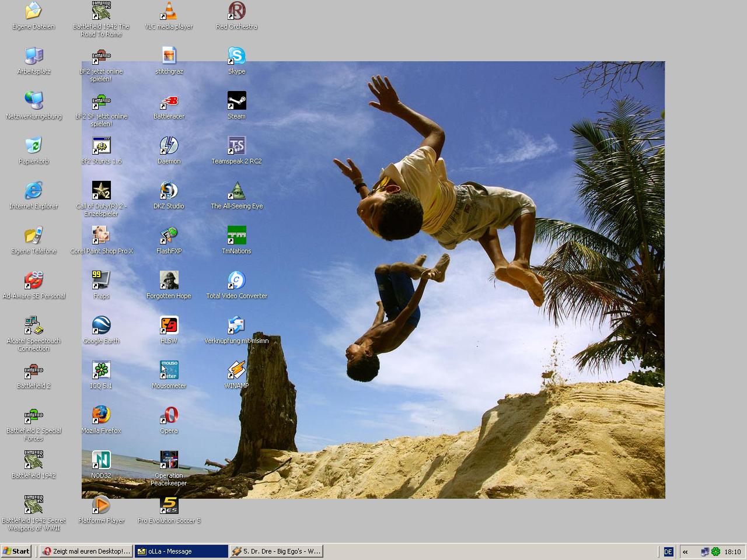Select the Red Orchestra shortcut
The image size is (747, 560).
(x=237, y=10)
